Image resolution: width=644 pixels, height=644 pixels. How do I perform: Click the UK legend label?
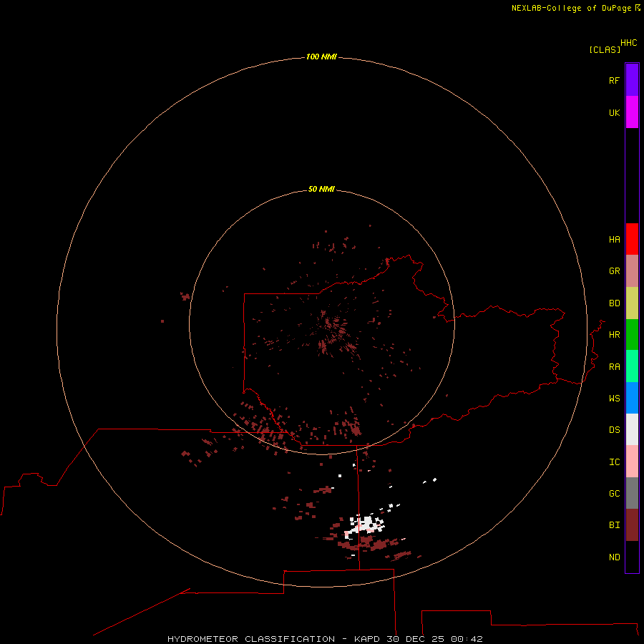point(614,112)
